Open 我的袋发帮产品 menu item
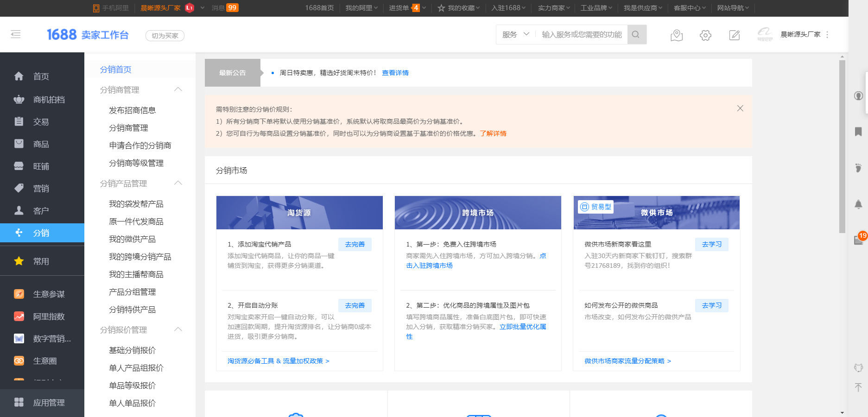 [136, 204]
